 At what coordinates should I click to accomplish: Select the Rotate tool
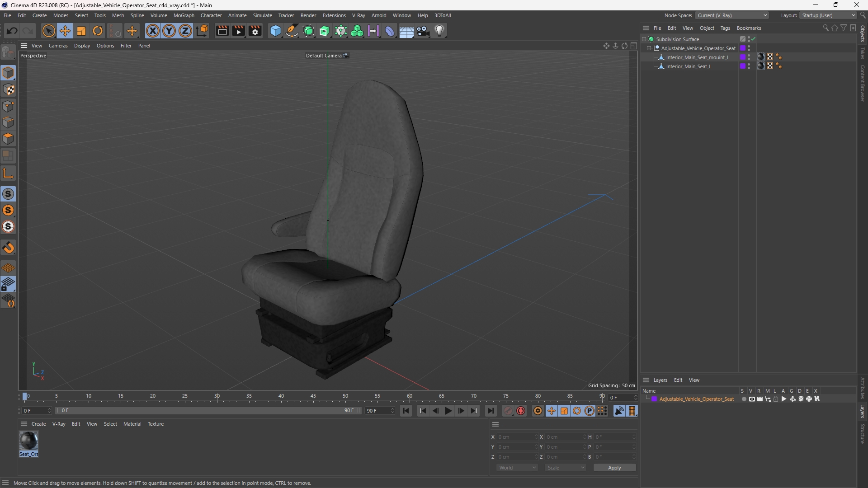coord(98,31)
